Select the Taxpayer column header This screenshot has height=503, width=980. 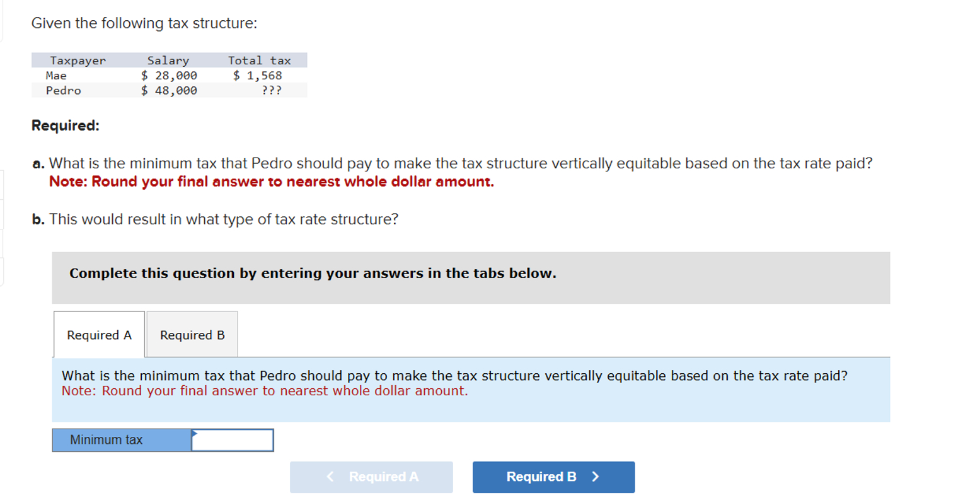tap(78, 61)
